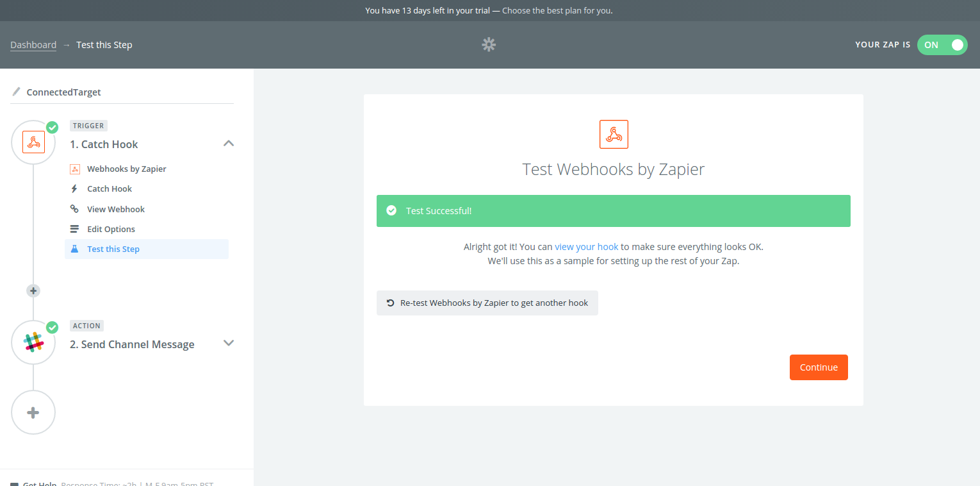Click the checkmark icon in Test Successful banner
The image size is (980, 486).
(x=391, y=211)
